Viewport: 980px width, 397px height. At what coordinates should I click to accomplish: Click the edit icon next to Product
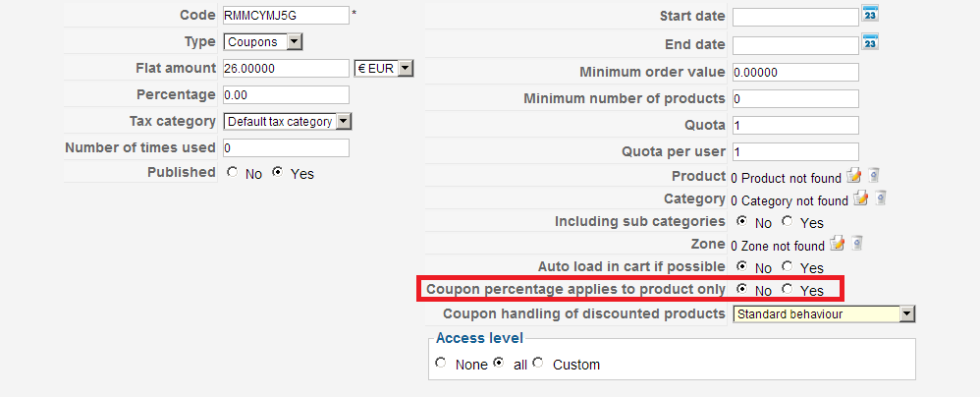tap(853, 176)
